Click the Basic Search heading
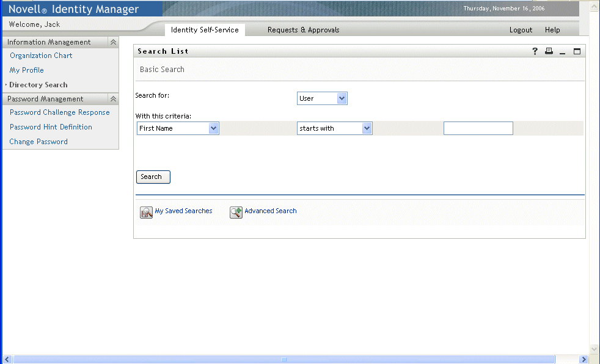This screenshot has height=364, width=600. coord(162,70)
